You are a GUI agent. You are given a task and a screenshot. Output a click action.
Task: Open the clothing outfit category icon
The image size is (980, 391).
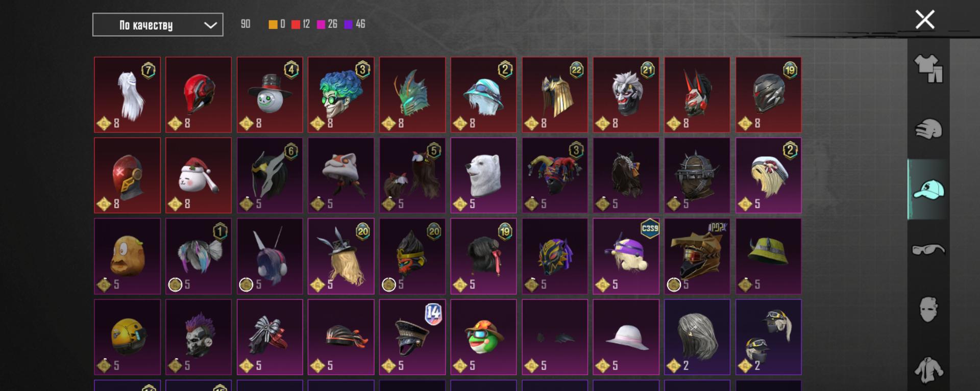[928, 68]
